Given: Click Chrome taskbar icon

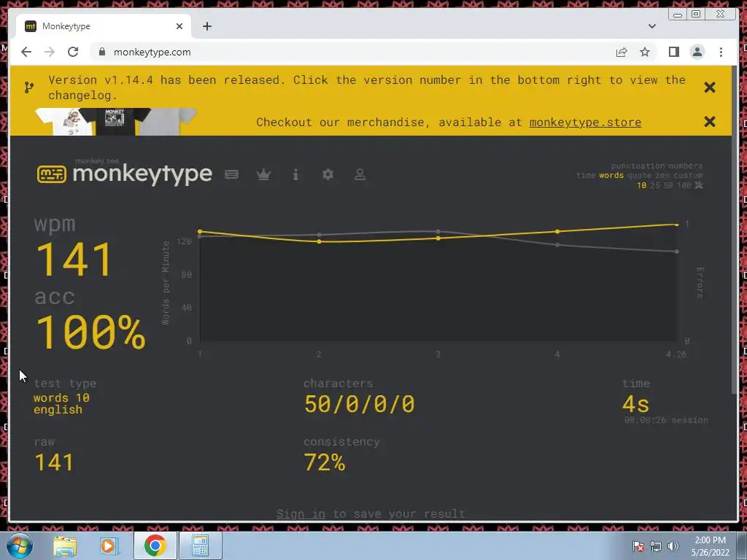Looking at the screenshot, I should pyautogui.click(x=155, y=545).
